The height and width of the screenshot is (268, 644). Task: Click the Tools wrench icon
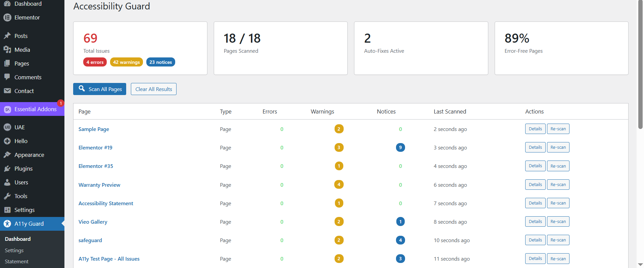coord(7,196)
